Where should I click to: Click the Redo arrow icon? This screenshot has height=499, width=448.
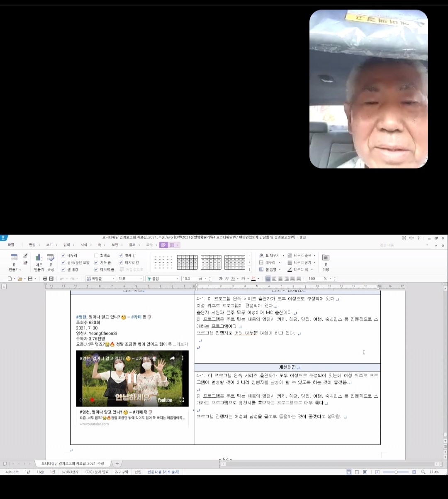click(x=72, y=279)
